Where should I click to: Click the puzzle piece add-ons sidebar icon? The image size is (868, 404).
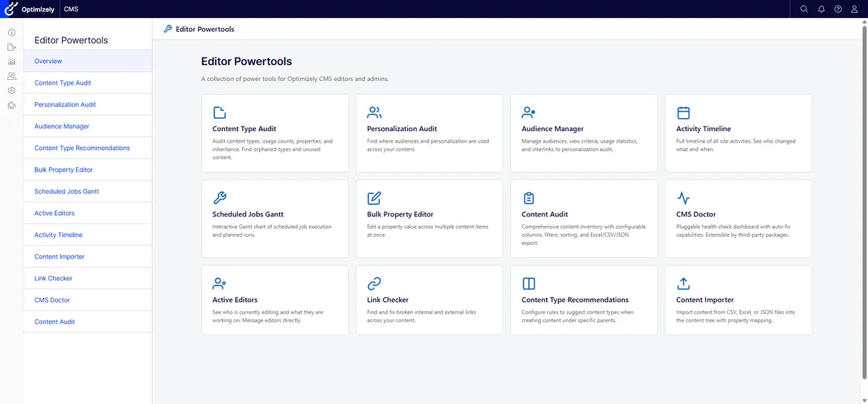(x=12, y=105)
